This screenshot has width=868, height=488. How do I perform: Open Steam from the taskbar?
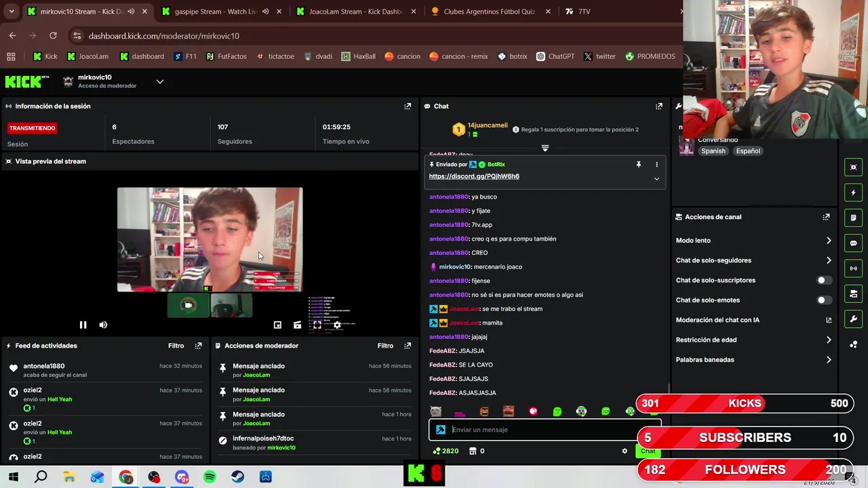pos(237,477)
